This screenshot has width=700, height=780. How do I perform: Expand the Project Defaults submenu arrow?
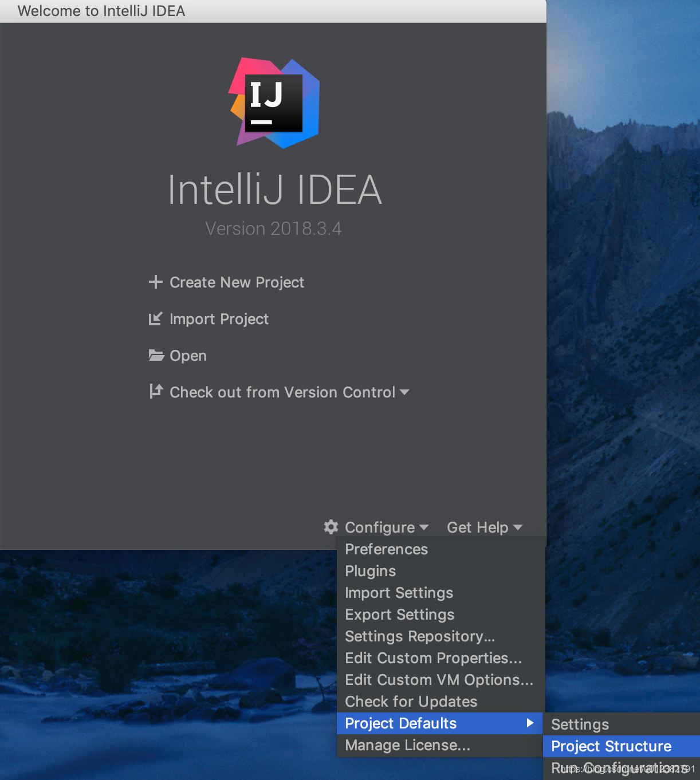click(529, 723)
